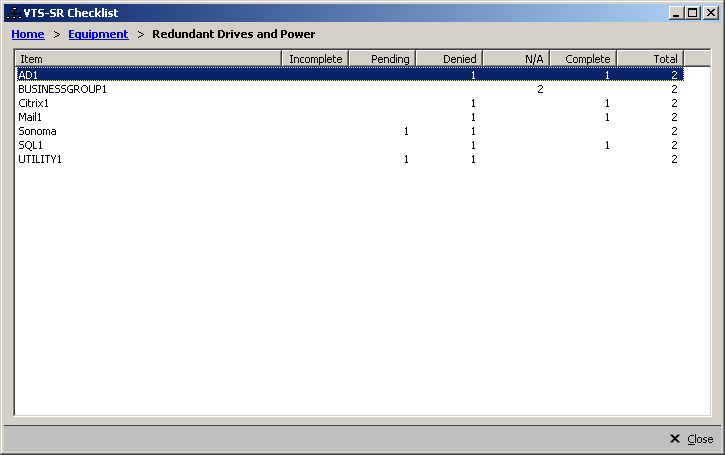Sort by the Pending column header
The width and height of the screenshot is (725, 455).
tap(381, 59)
